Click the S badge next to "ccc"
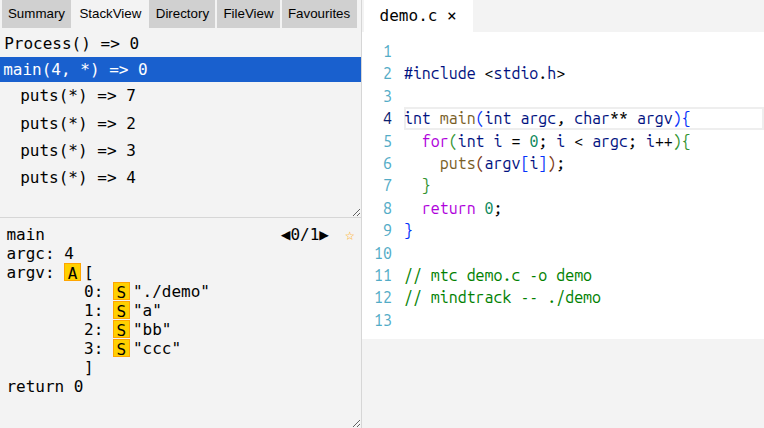The width and height of the screenshot is (764, 428). (x=121, y=349)
